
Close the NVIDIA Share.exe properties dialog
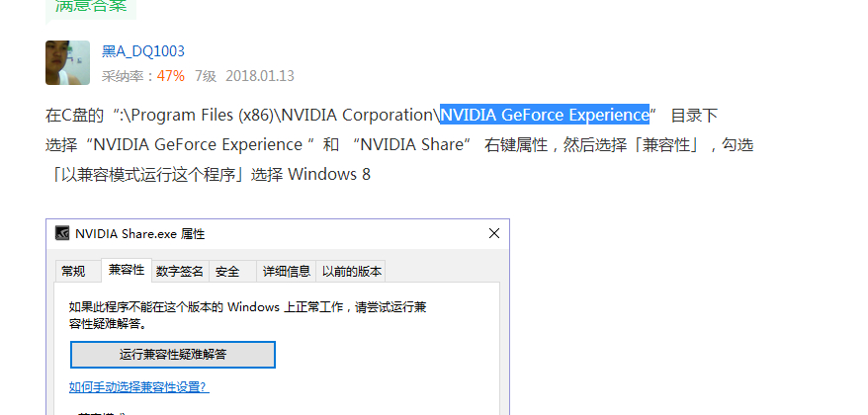(494, 233)
